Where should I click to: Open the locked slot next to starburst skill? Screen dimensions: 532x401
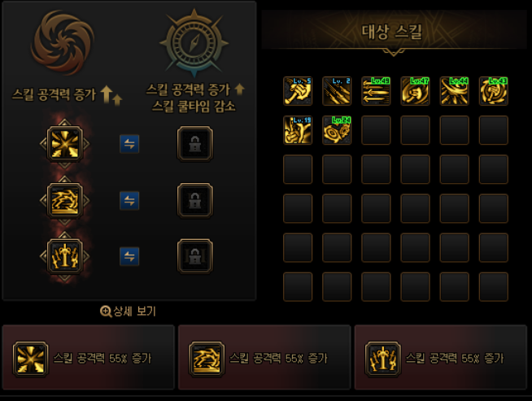click(195, 144)
